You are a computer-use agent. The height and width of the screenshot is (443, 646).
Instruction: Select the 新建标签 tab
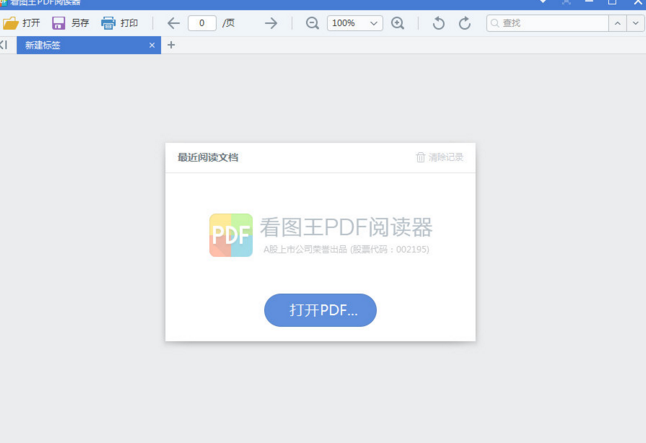tap(89, 45)
